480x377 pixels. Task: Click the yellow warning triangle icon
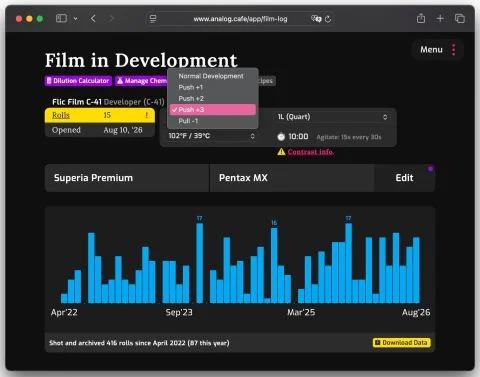click(281, 152)
